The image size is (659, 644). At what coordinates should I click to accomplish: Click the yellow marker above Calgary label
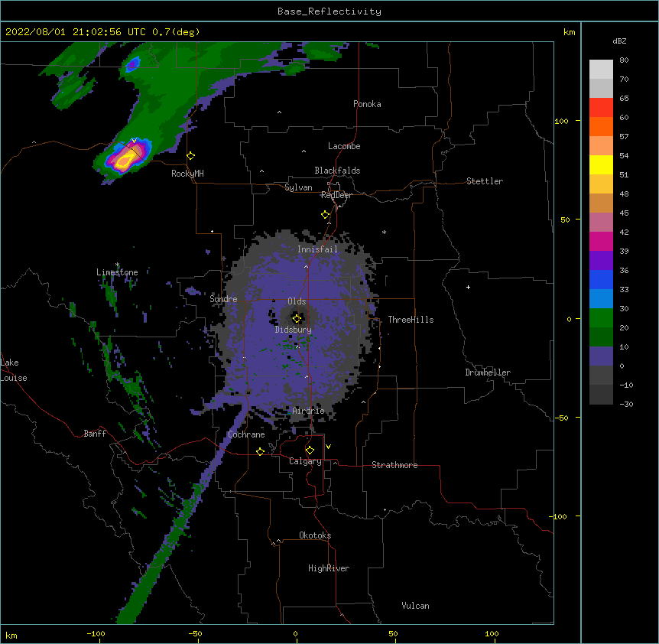[310, 450]
